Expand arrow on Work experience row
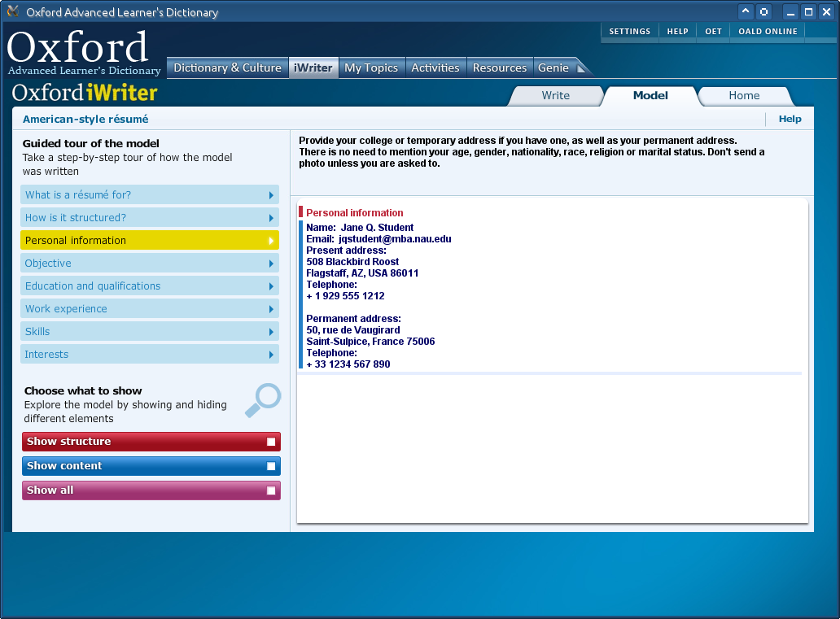The image size is (840, 619). tap(271, 309)
